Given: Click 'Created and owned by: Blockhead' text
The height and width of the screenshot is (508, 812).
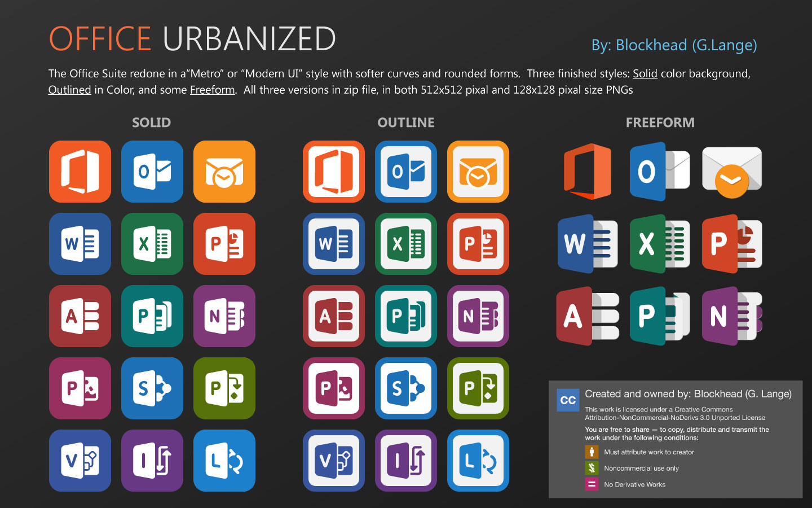Looking at the screenshot, I should pyautogui.click(x=688, y=394).
